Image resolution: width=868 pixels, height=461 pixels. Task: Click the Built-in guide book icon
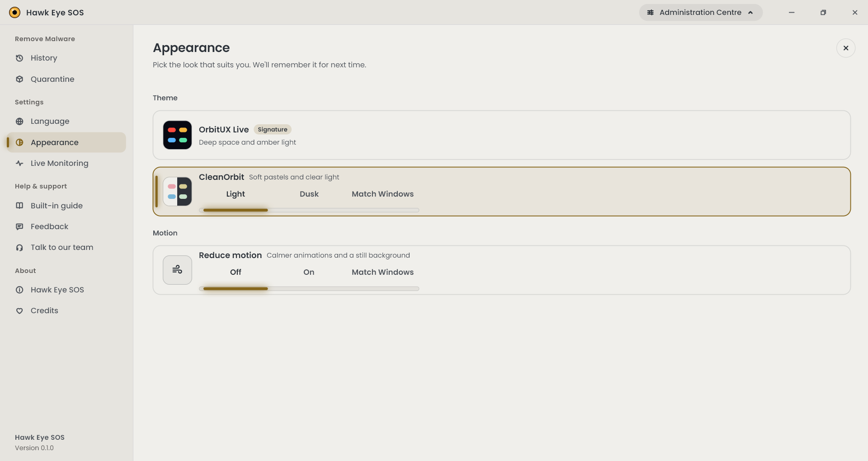19,206
